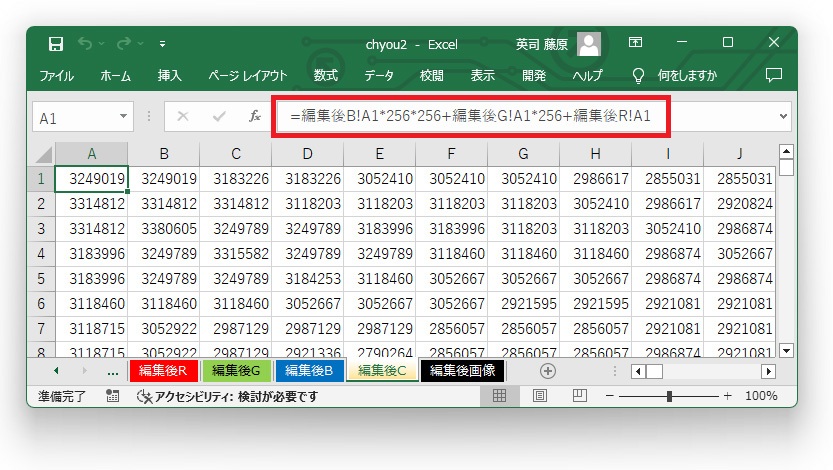
Task: Open the 表示 tab
Action: 482,76
